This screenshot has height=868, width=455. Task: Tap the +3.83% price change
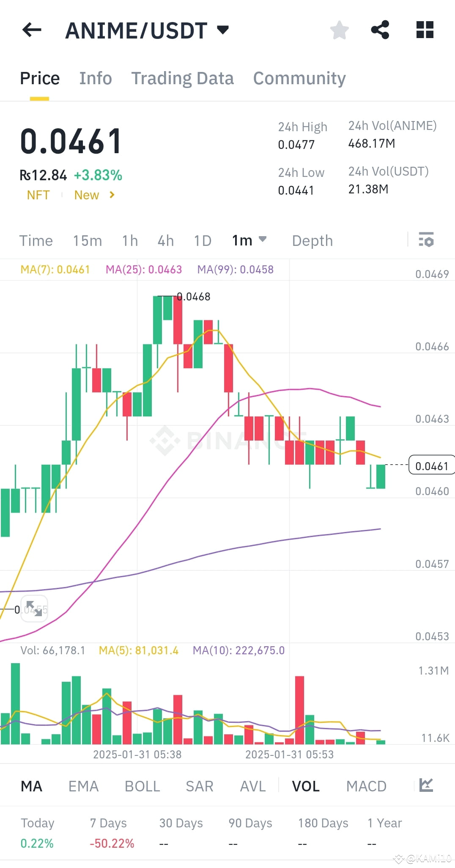click(x=98, y=175)
